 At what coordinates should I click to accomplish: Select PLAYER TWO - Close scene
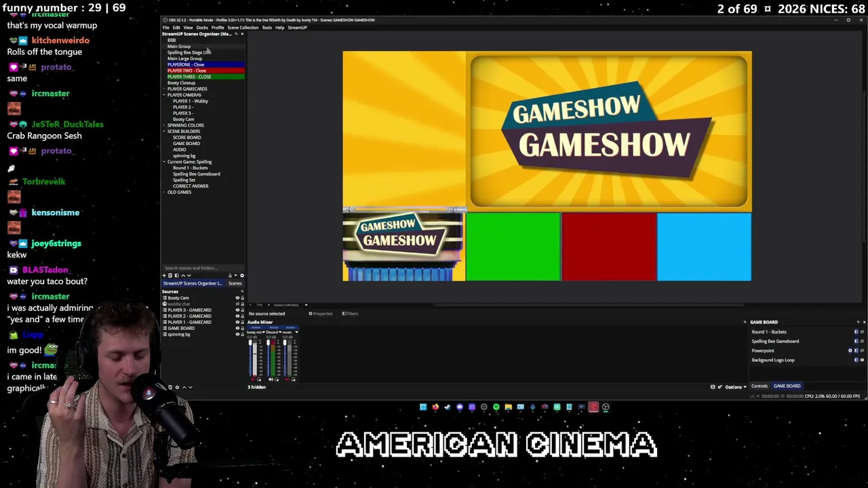pyautogui.click(x=205, y=70)
